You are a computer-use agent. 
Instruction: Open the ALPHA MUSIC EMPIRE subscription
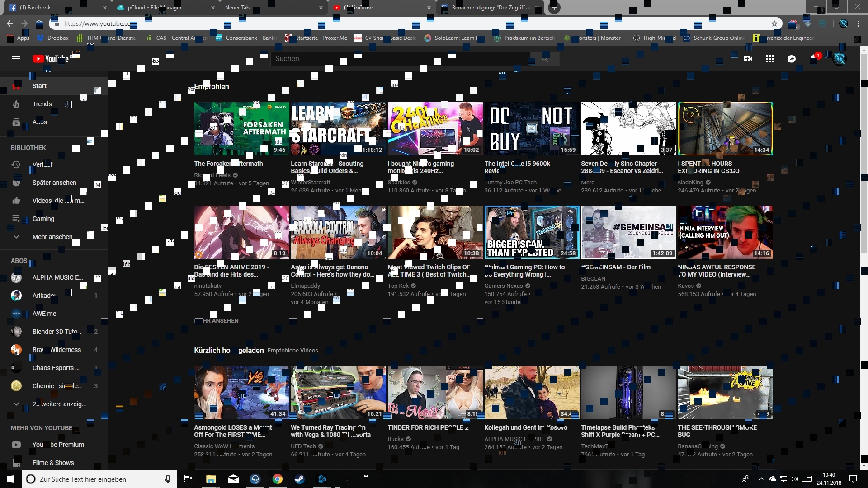point(57,277)
